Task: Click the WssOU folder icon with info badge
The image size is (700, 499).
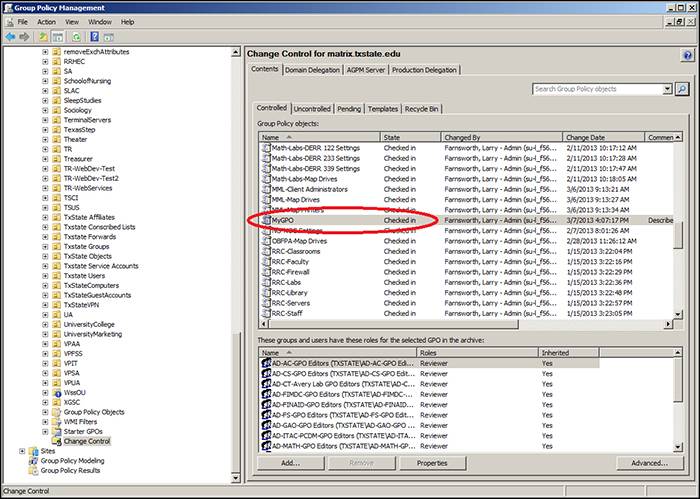Action: 57,393
